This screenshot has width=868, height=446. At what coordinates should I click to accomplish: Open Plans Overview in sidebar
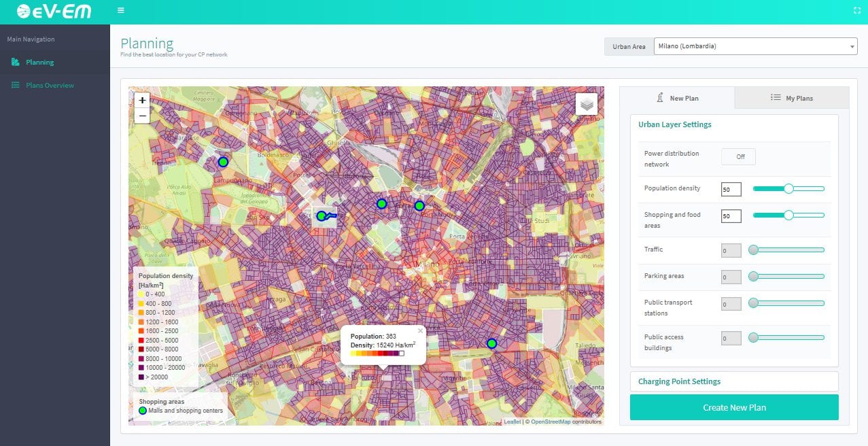click(50, 86)
